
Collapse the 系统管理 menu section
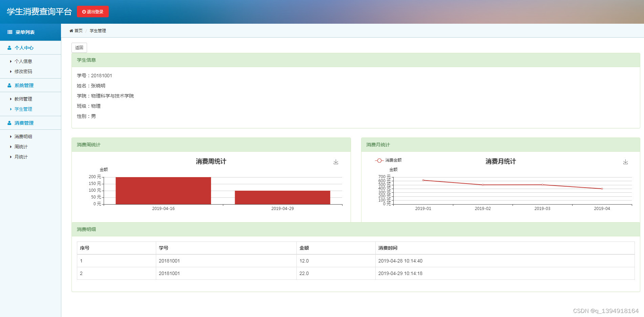point(30,85)
